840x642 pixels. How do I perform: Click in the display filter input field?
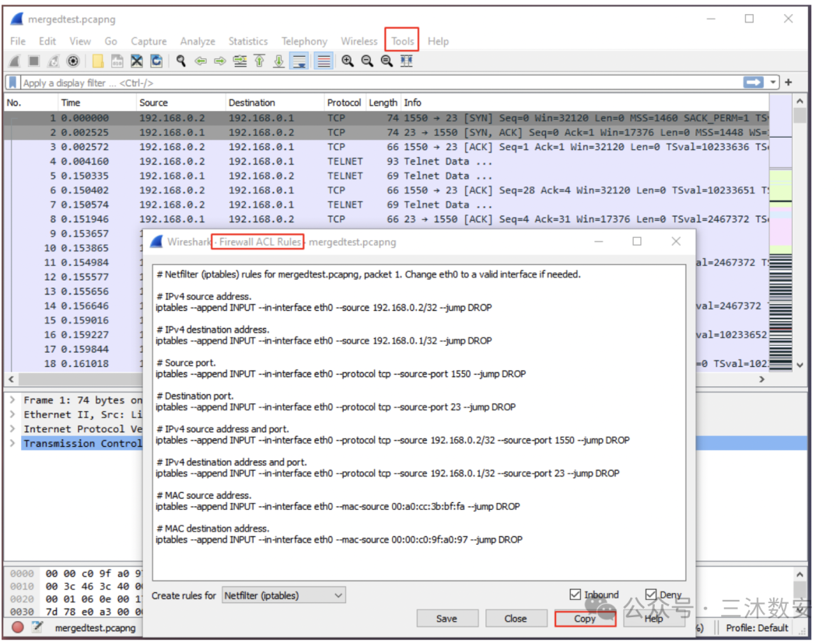point(380,82)
